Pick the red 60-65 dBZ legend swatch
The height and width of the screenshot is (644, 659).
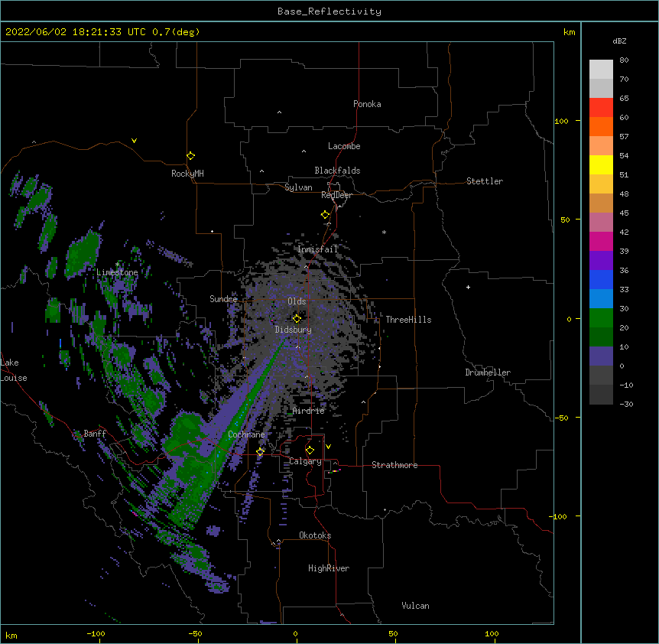(601, 108)
